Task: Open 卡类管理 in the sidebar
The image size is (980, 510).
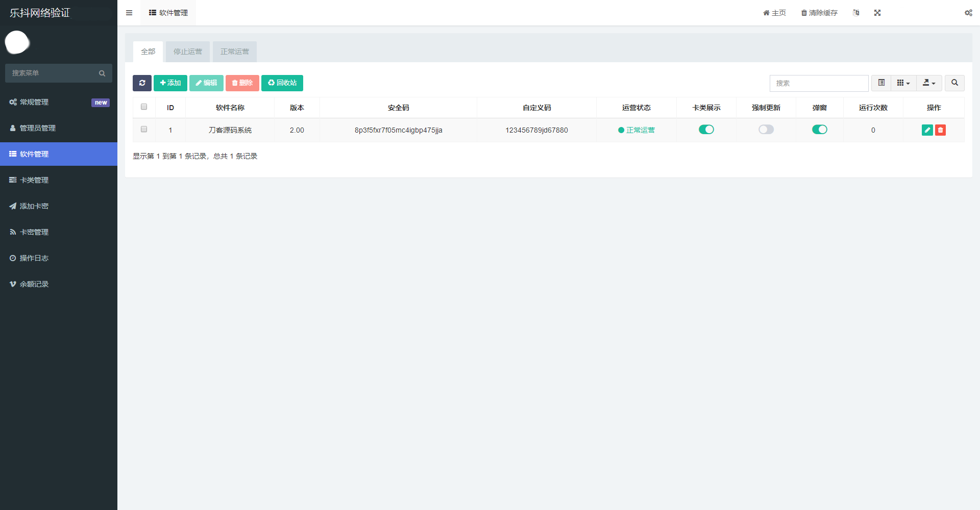Action: coord(34,180)
